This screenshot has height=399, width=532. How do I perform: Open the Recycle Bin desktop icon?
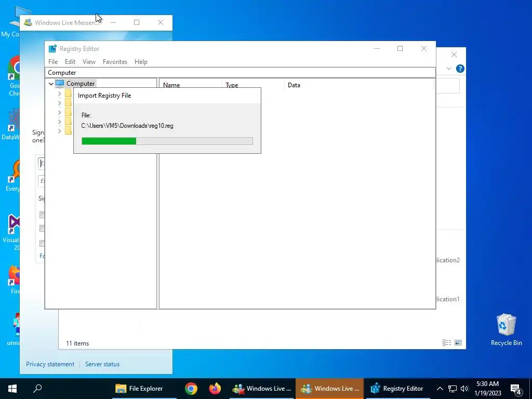tap(506, 330)
